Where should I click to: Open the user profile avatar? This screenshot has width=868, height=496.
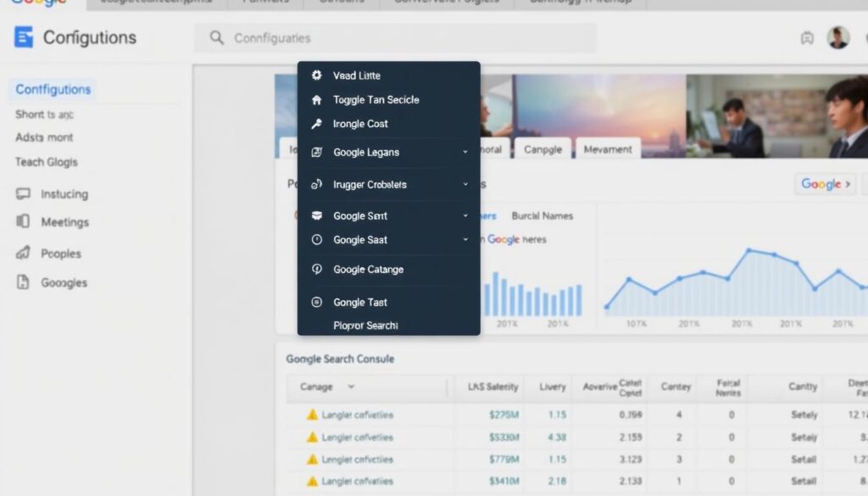tap(838, 37)
